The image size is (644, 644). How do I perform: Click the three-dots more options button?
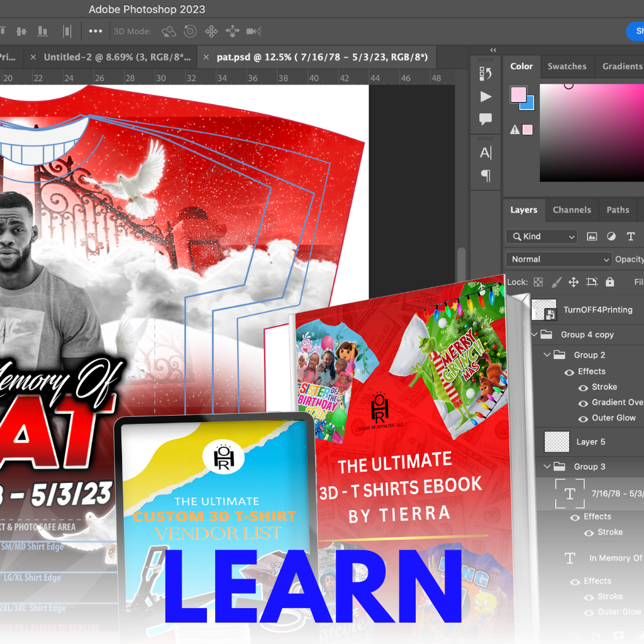(96, 31)
